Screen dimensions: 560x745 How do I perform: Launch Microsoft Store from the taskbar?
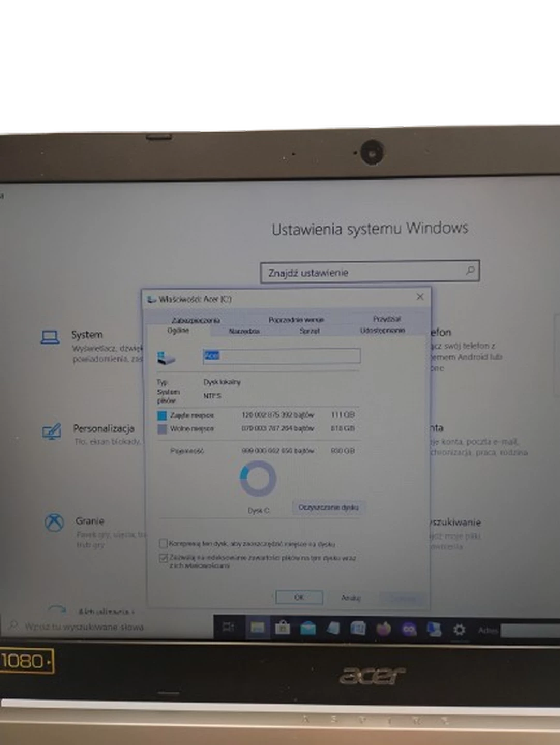click(x=283, y=628)
